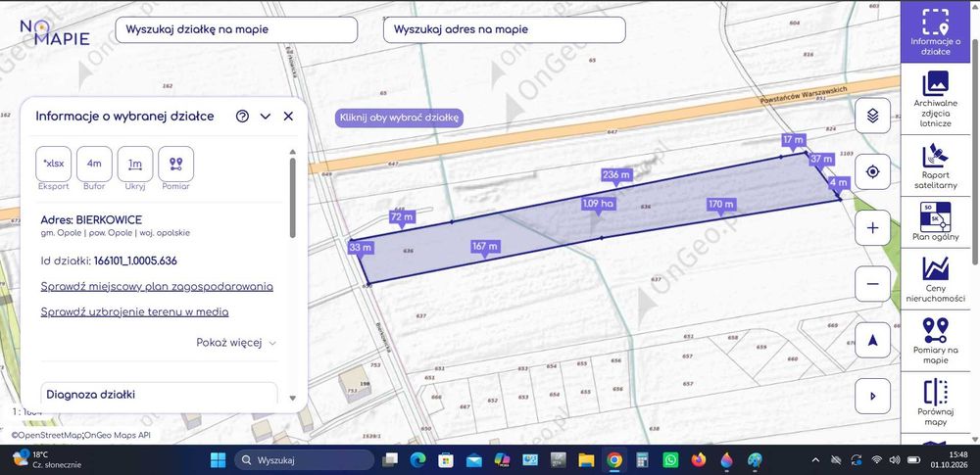
Task: Open Informacje o działce tool in sidebar
Action: (x=935, y=31)
